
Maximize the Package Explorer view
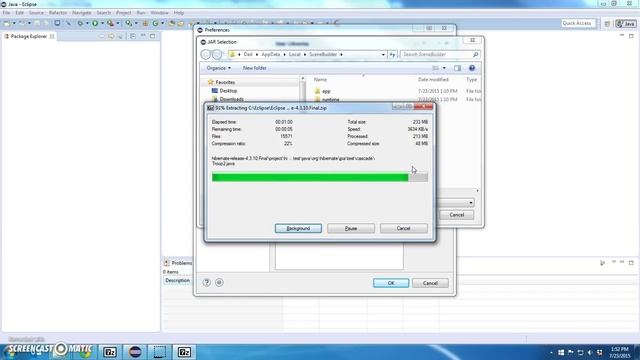click(x=152, y=36)
